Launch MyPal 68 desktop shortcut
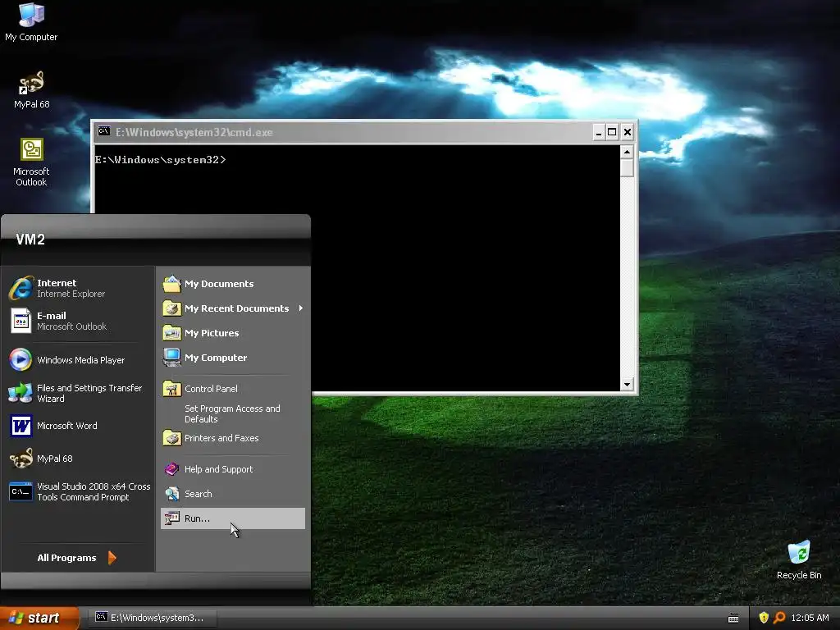The height and width of the screenshot is (630, 840). [x=31, y=89]
